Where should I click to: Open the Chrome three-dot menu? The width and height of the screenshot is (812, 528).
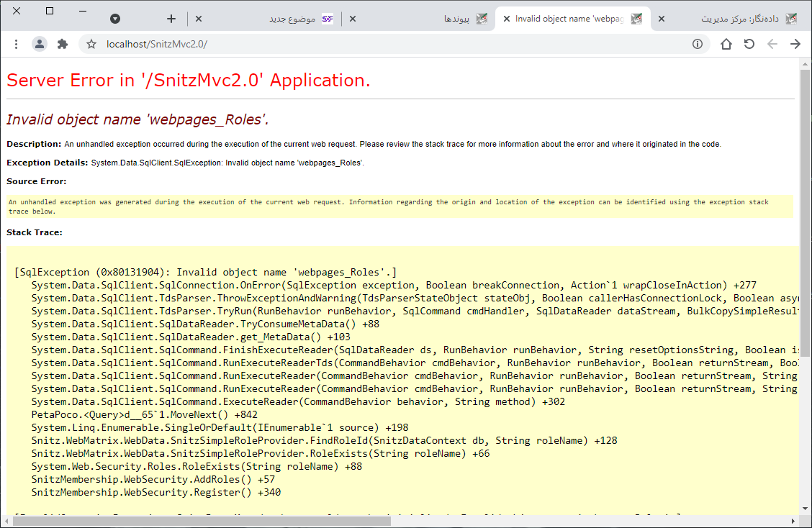(x=16, y=44)
